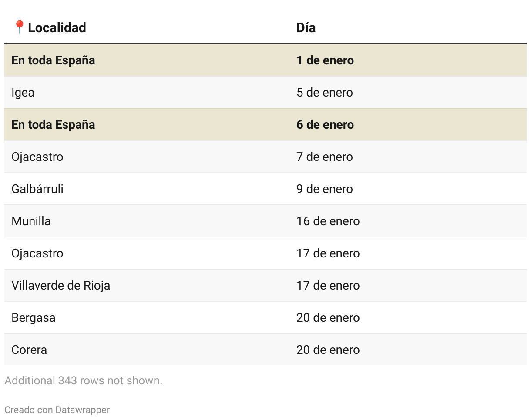531x420 pixels.
Task: Click the Galbárruli locality cell
Action: (x=37, y=189)
